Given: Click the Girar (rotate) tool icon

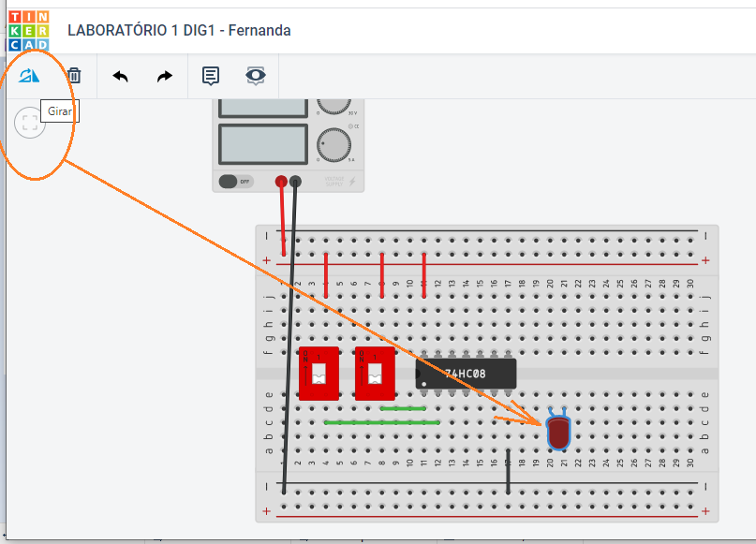Looking at the screenshot, I should pyautogui.click(x=30, y=76).
